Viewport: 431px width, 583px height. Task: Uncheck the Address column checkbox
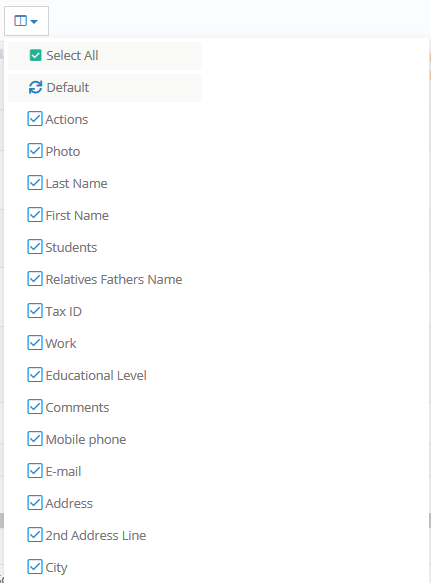tap(35, 503)
